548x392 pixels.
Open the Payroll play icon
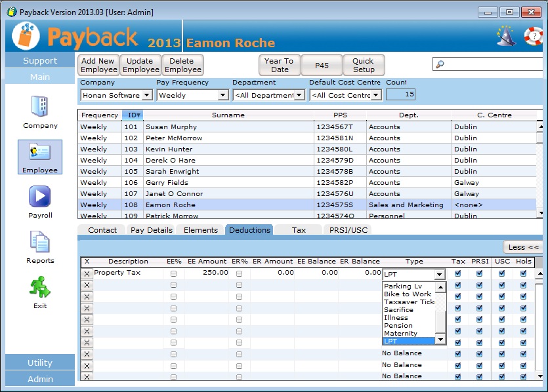(40, 197)
